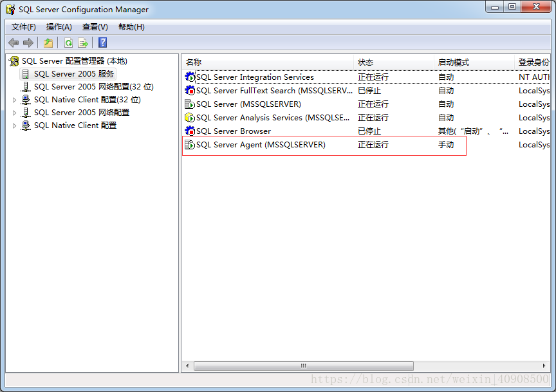Select SQL Server Agent (MSSQLSERVER) row

[366, 144]
